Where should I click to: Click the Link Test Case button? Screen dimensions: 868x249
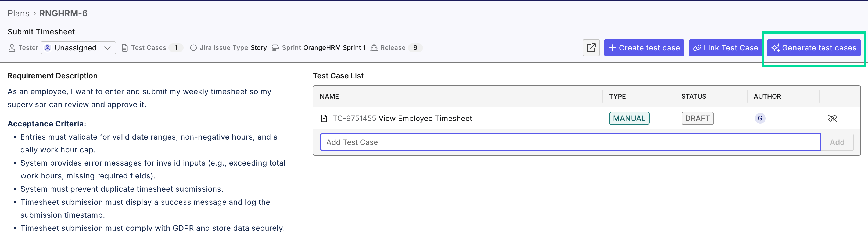(x=726, y=47)
